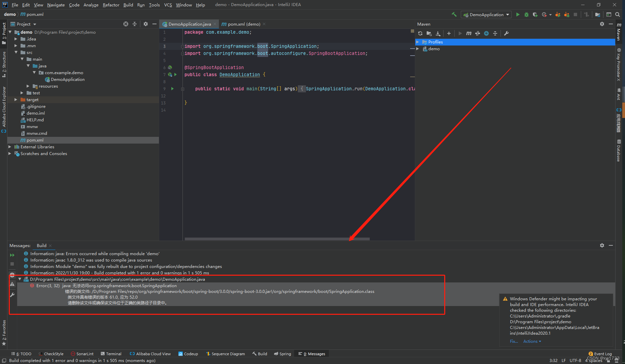The image size is (625, 364).
Task: Click the Rerun build double-arrow icon in Messages
Action: click(x=12, y=255)
